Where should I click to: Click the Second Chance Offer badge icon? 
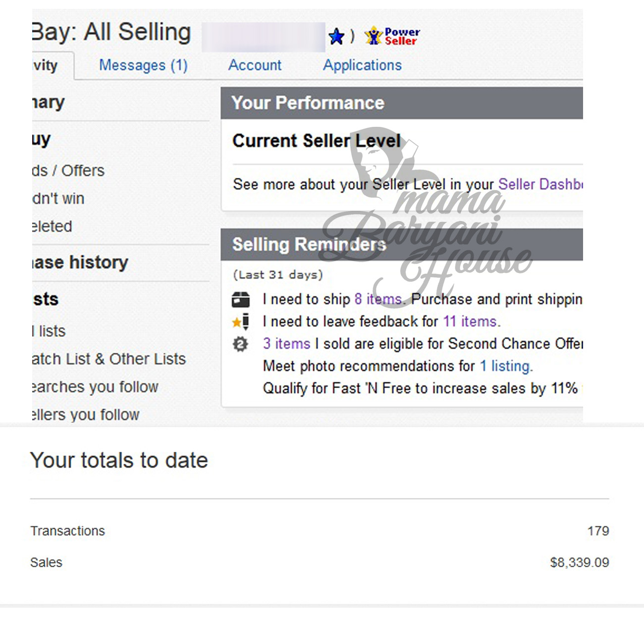pos(240,344)
